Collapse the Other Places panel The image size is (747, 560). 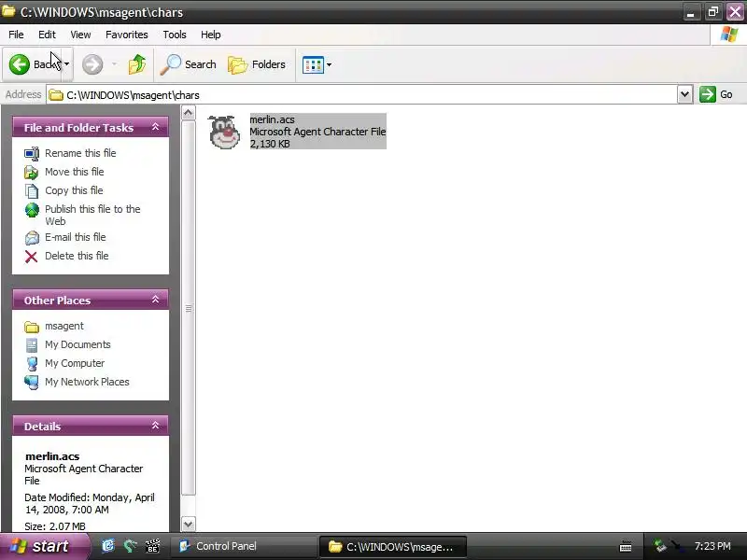point(155,300)
